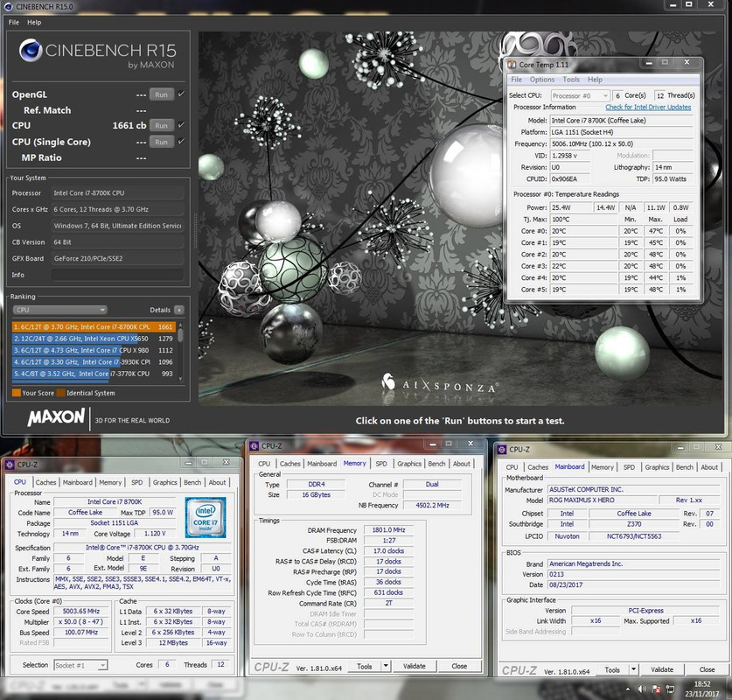Run the CPU (Single Core) benchmark
Screen dimensions: 732x700
point(162,142)
